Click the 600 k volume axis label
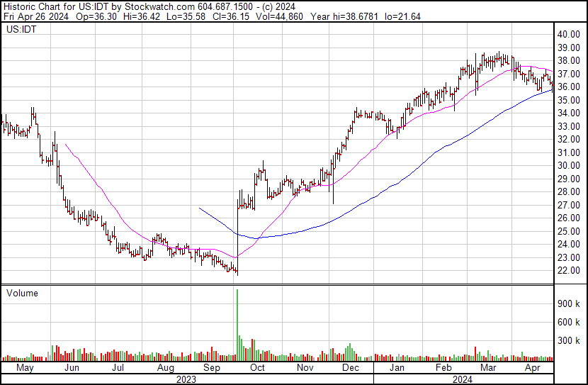The image size is (588, 385). click(569, 323)
